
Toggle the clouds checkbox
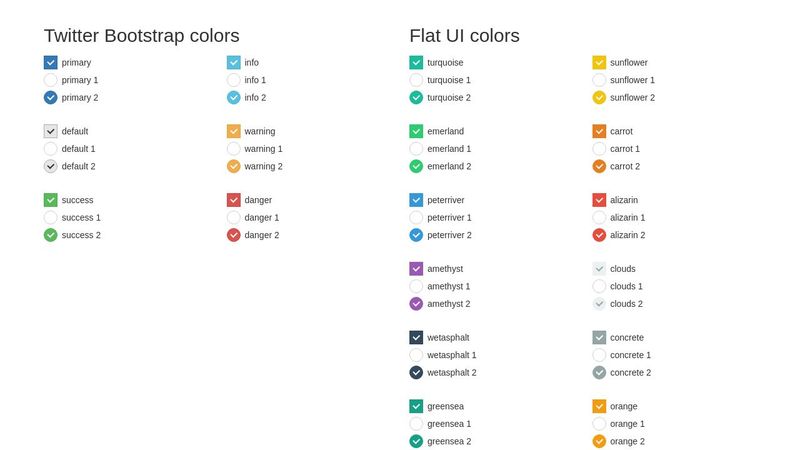(599, 269)
